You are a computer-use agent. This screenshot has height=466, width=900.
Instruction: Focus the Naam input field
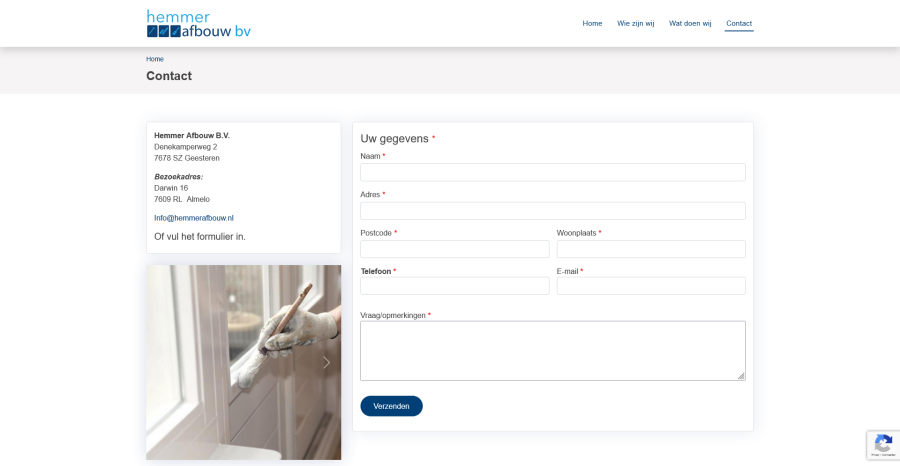[x=552, y=172]
